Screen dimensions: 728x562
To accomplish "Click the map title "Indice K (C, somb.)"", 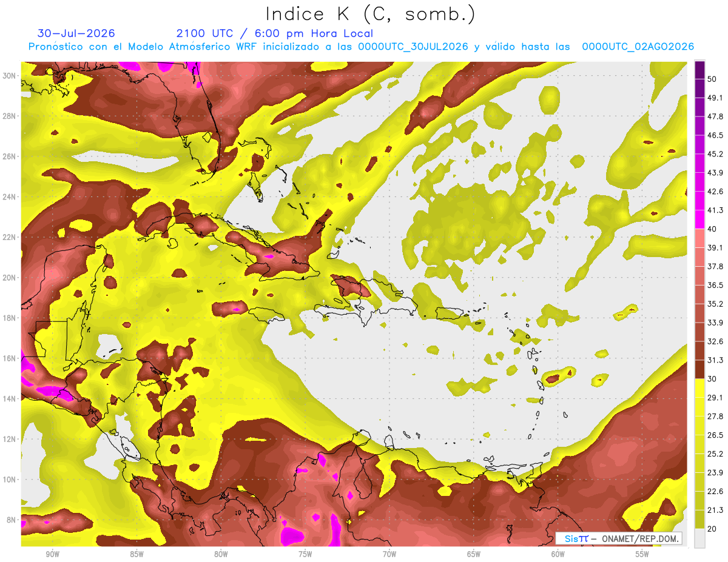I will (371, 14).
